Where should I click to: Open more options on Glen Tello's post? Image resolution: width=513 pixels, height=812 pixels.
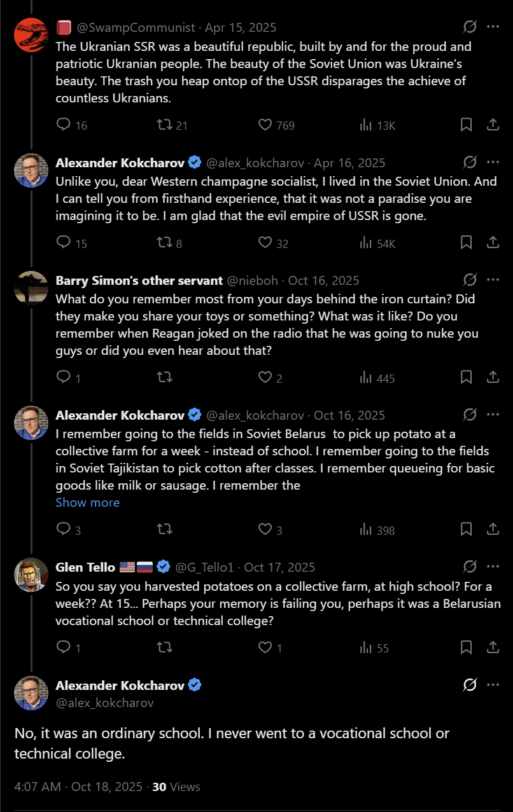tap(493, 566)
